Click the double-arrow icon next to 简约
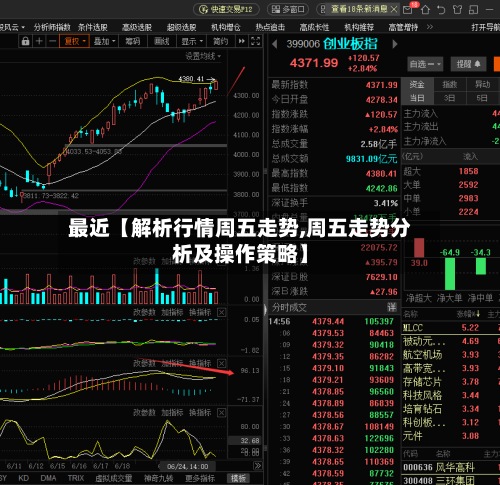The height and width of the screenshot is (485, 500). 241,41
